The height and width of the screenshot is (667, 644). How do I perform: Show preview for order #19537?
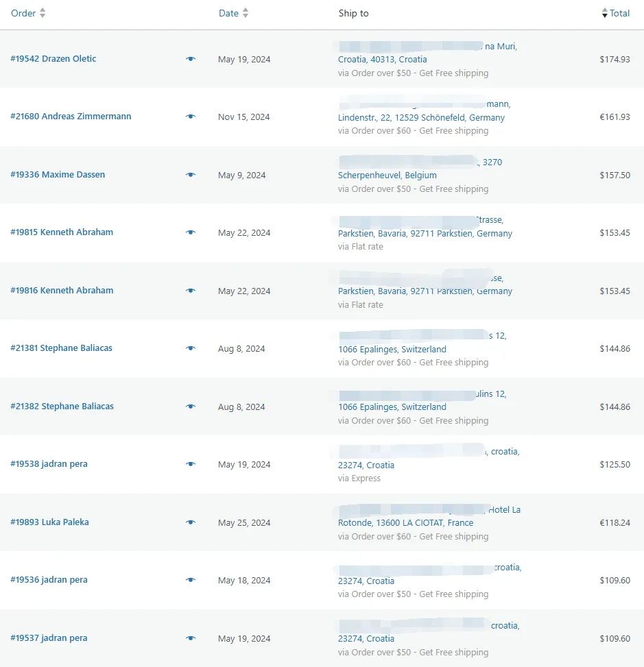pyautogui.click(x=191, y=638)
